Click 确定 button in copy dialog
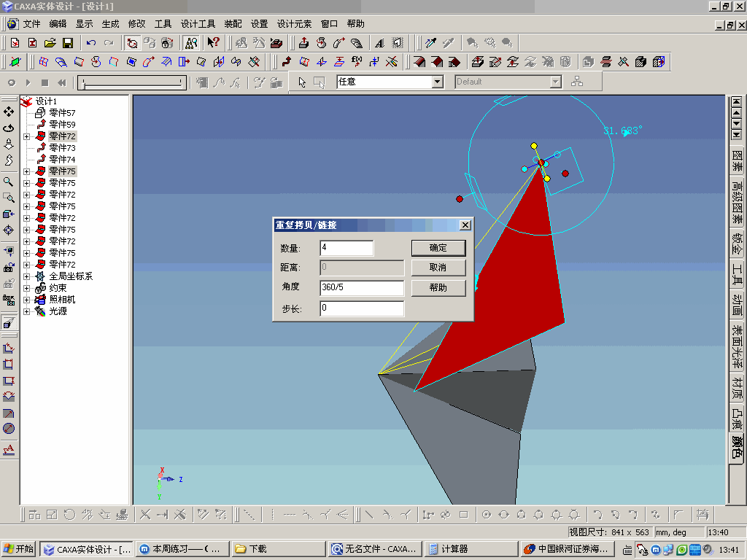Screen dimensions: 747x560 tap(438, 248)
